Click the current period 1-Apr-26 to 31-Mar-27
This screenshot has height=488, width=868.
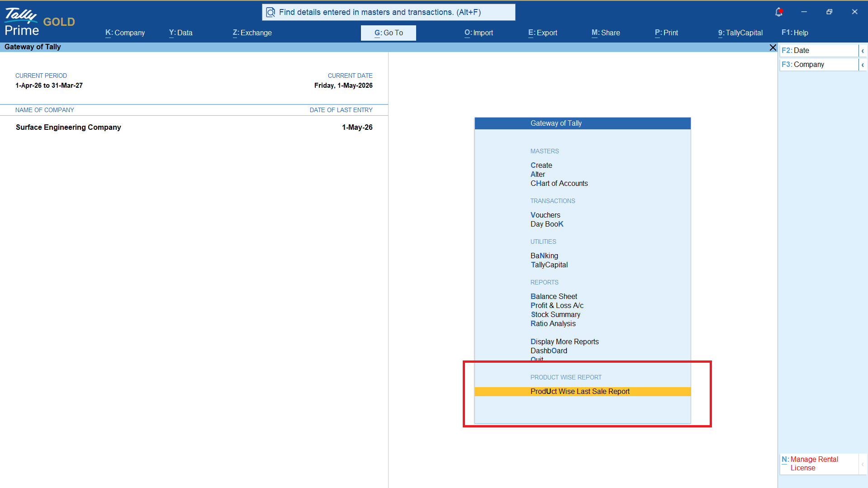tap(49, 85)
